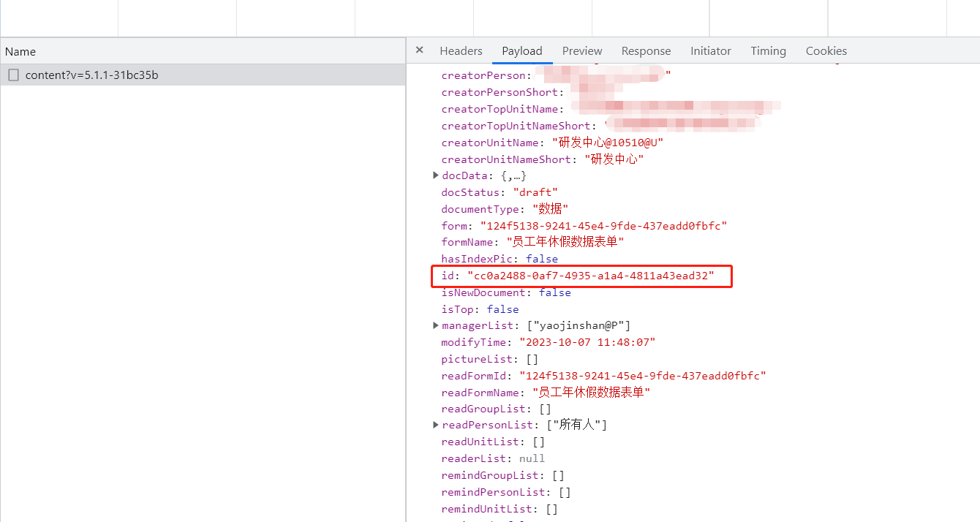Expand the managerList array
The image size is (980, 522).
(x=437, y=325)
